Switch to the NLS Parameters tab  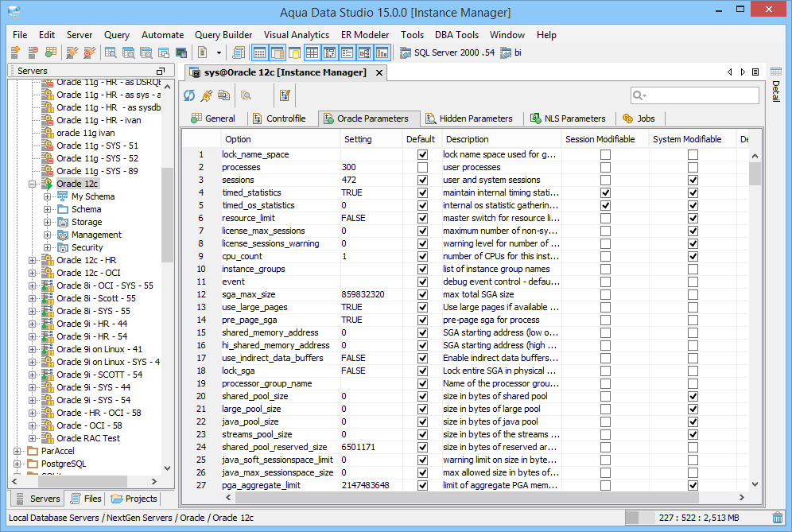coord(568,118)
